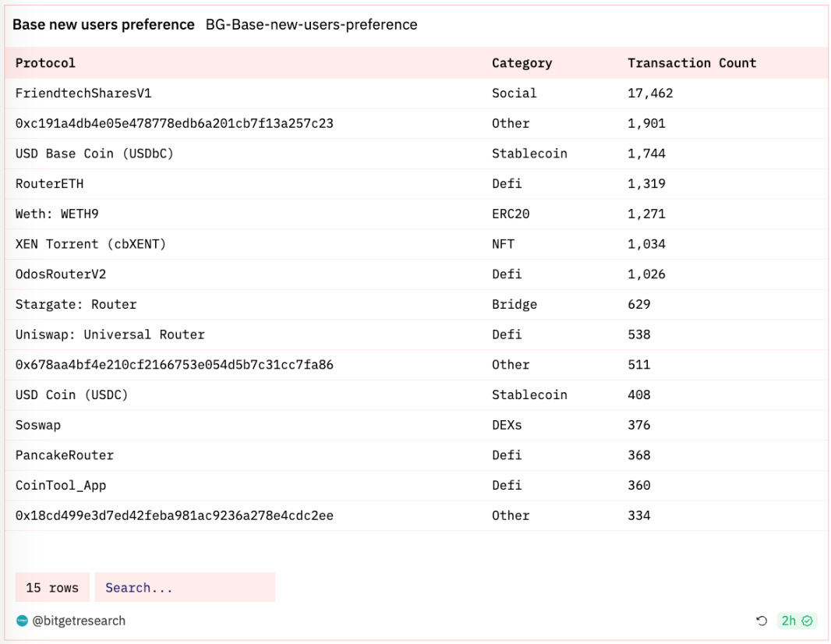Sort by the Transaction Count column header
Viewport: 831px width, 644px height.
(x=691, y=63)
